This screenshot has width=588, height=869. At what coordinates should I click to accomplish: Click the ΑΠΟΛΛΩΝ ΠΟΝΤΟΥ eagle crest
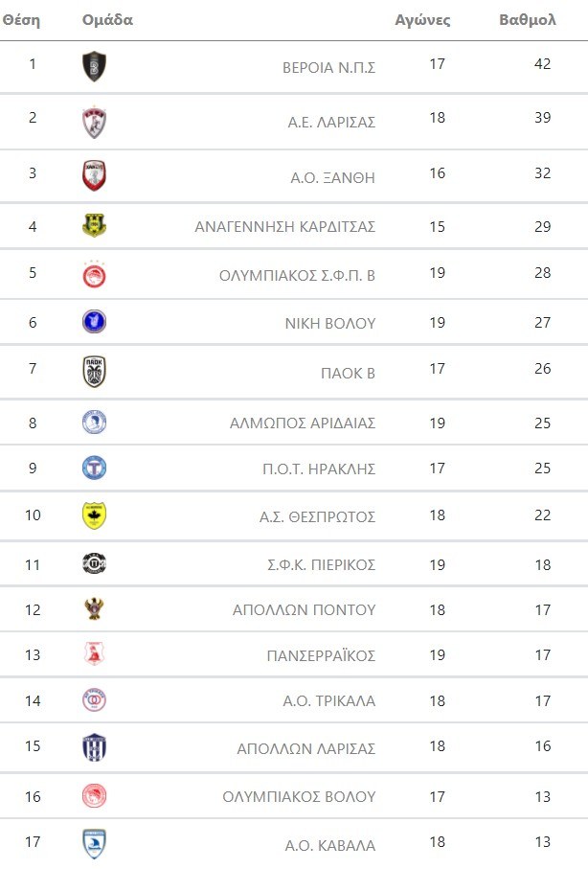[94, 609]
